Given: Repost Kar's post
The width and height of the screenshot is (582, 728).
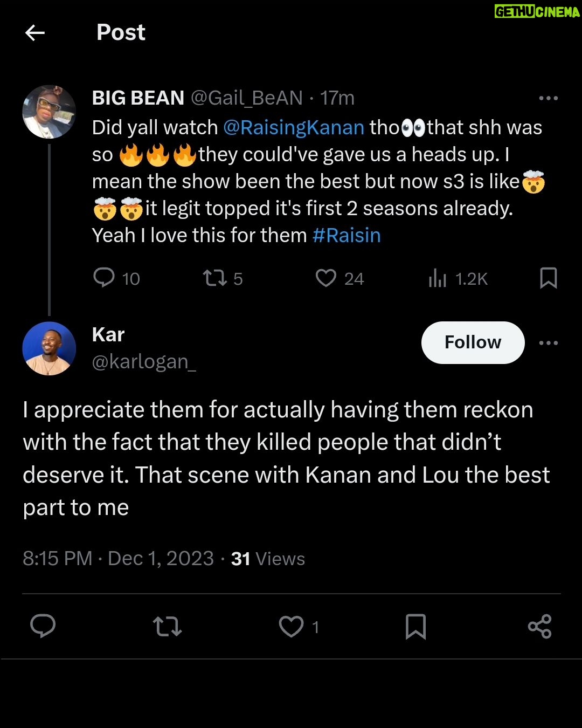Looking at the screenshot, I should click(167, 627).
